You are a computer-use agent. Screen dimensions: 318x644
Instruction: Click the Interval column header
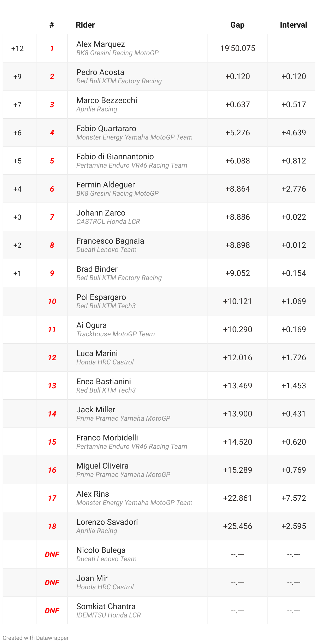(293, 25)
